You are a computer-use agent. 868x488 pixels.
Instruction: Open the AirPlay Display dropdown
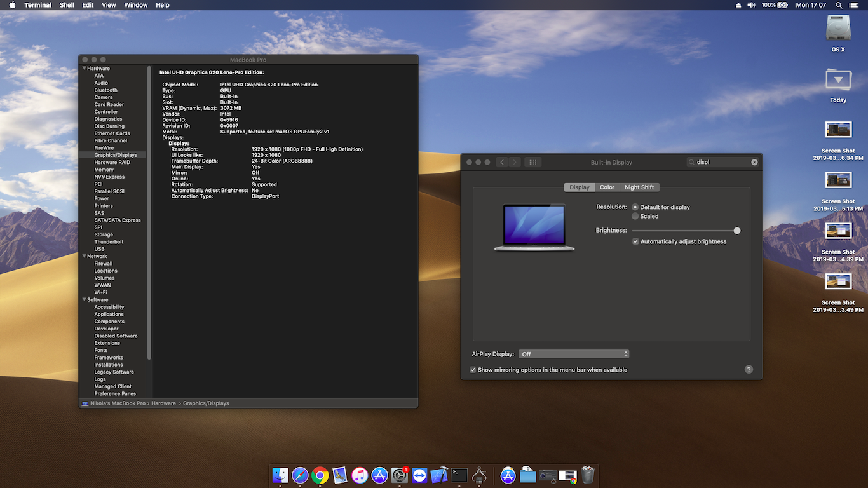574,354
